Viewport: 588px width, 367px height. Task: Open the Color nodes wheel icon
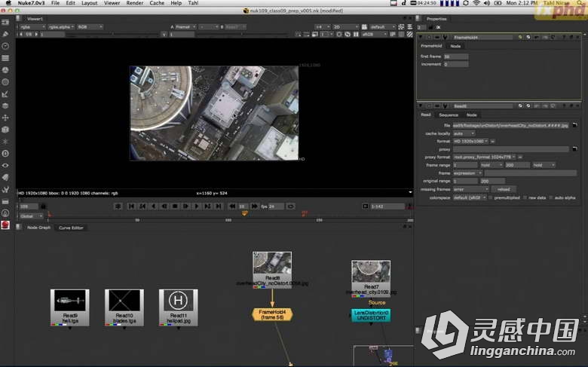coord(5,70)
